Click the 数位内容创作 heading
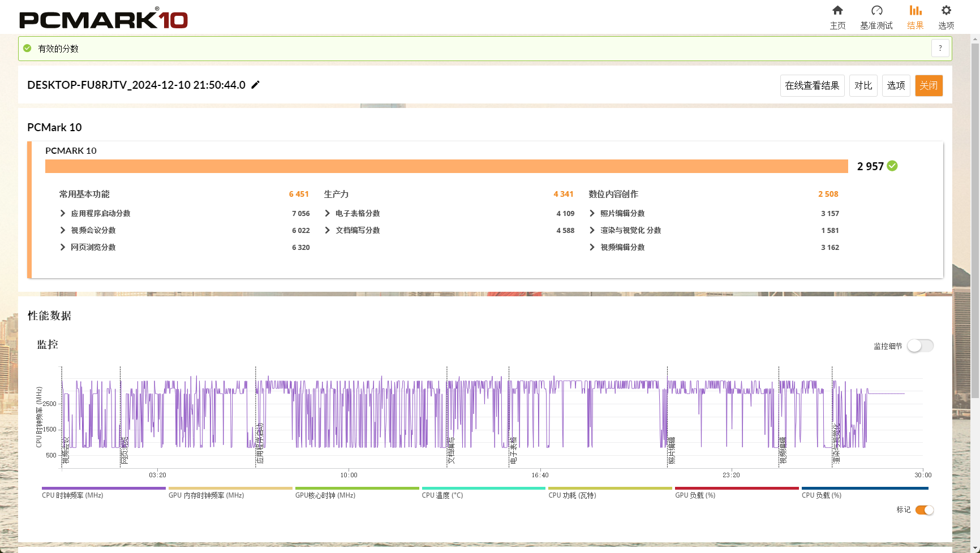 (x=613, y=194)
